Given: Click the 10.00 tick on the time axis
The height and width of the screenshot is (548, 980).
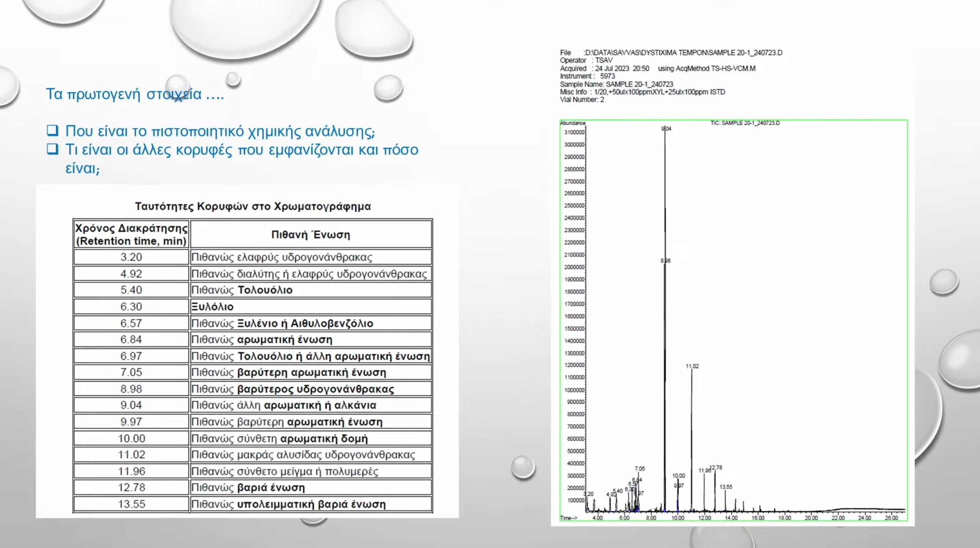Looking at the screenshot, I should (678, 518).
